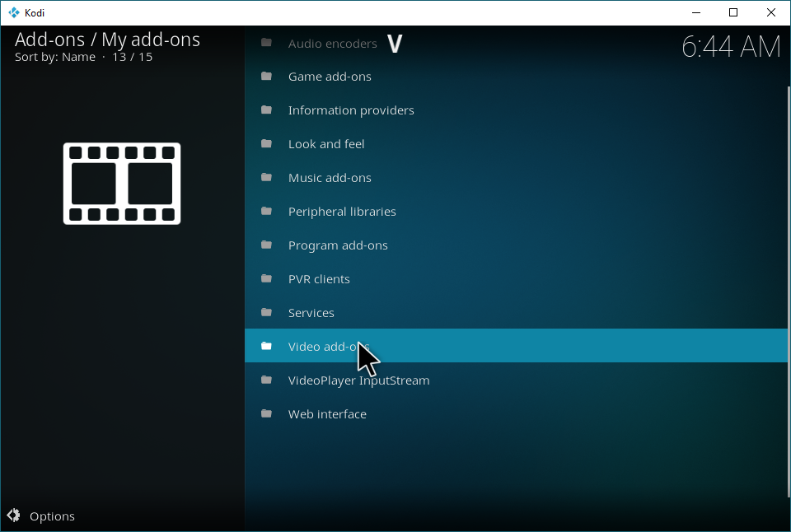The height and width of the screenshot is (532, 791).
Task: Close the Kodi window
Action: point(771,12)
